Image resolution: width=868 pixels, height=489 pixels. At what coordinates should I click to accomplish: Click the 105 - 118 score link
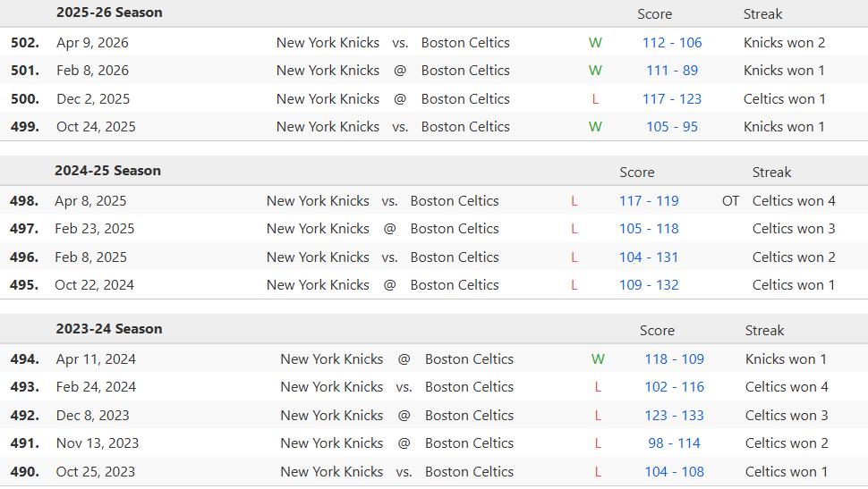(649, 229)
